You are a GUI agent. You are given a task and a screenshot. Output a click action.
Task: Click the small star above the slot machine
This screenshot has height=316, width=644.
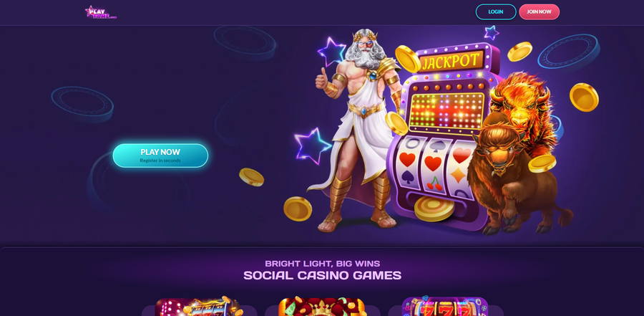[491, 32]
